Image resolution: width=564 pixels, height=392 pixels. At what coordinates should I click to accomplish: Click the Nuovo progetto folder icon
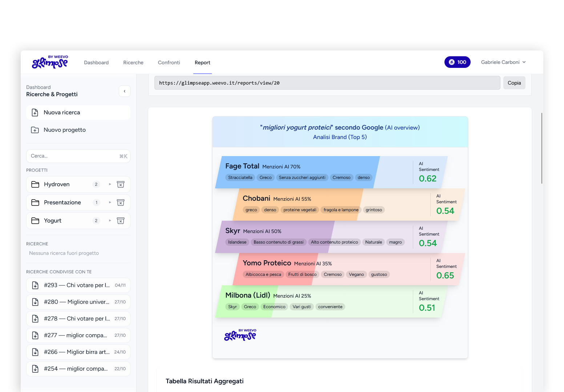(x=35, y=130)
